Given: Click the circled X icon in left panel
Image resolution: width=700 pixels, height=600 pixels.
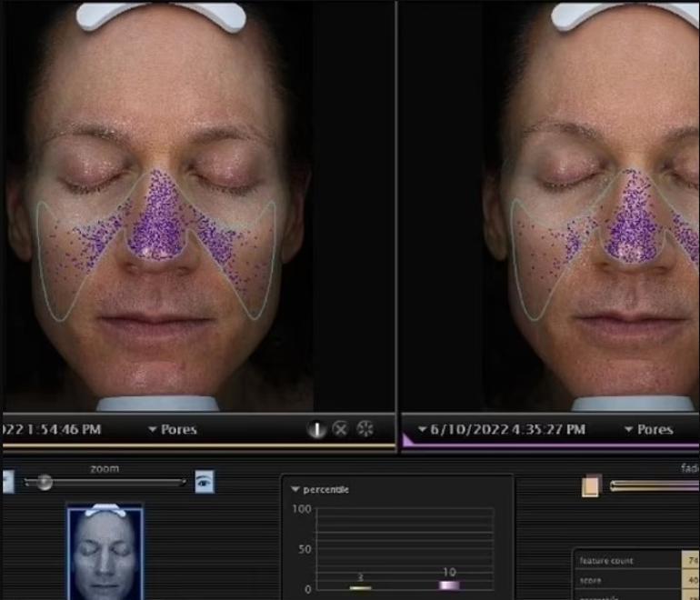Looking at the screenshot, I should coord(340,430).
